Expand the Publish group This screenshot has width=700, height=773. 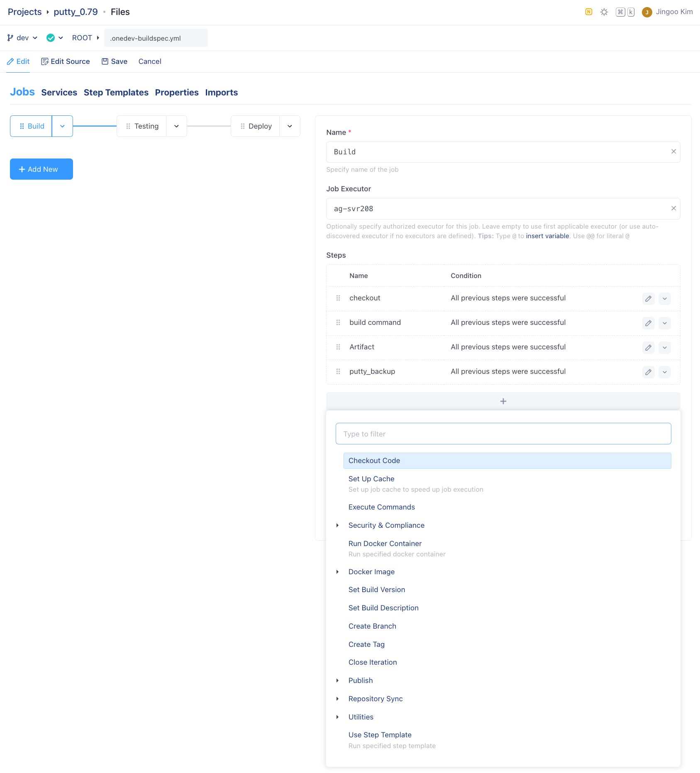(338, 680)
